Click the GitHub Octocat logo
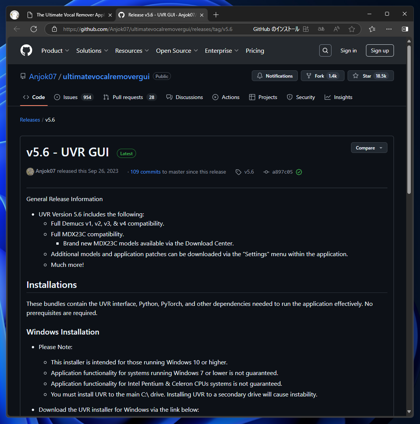This screenshot has width=420, height=424. (x=26, y=51)
